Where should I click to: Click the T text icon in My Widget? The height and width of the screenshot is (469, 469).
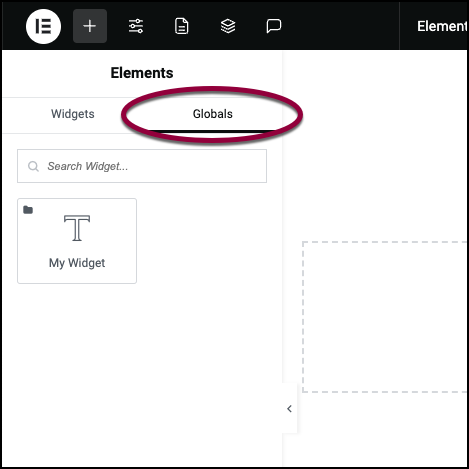[77, 228]
